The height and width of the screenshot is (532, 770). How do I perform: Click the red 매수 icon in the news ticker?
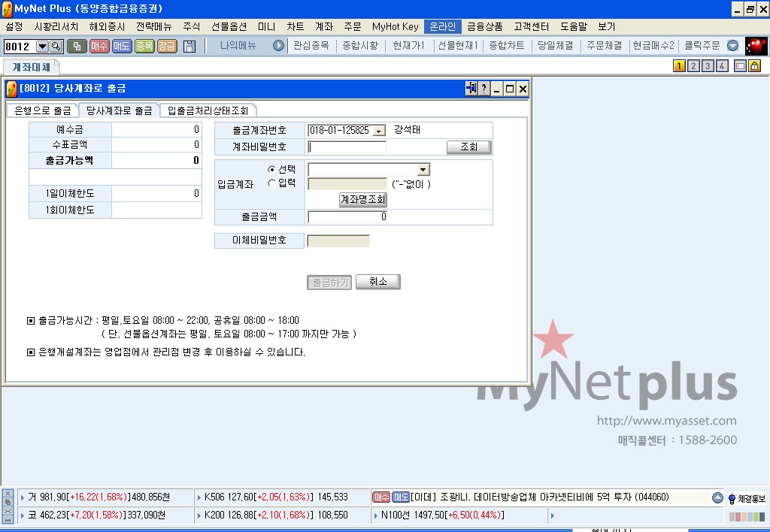tap(381, 497)
